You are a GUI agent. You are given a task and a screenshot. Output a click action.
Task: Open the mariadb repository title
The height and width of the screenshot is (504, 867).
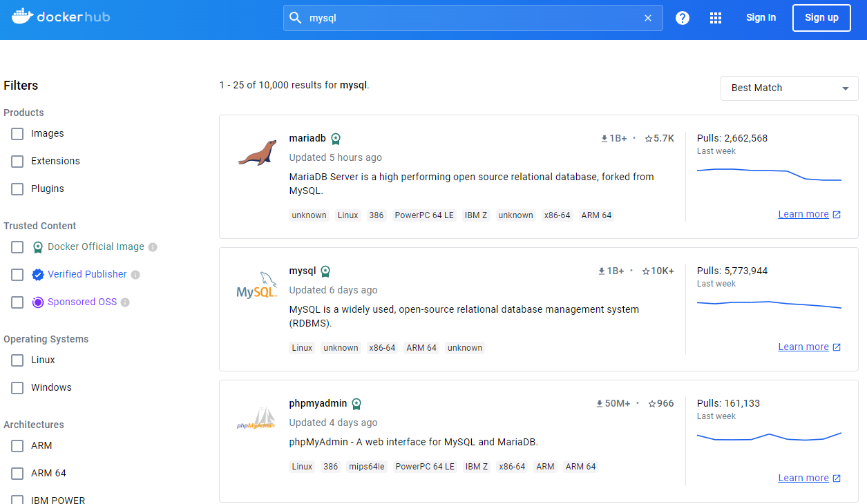click(307, 138)
